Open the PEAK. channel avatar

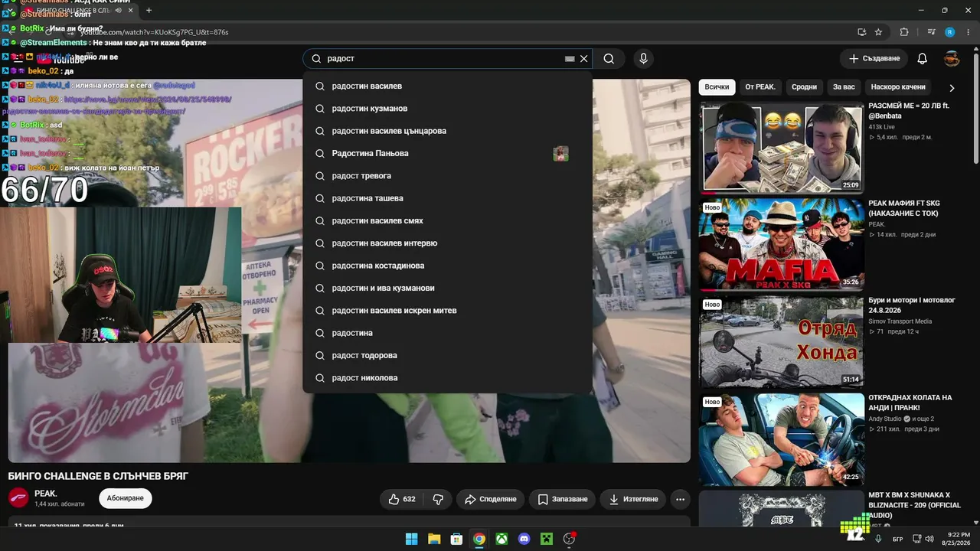18,498
